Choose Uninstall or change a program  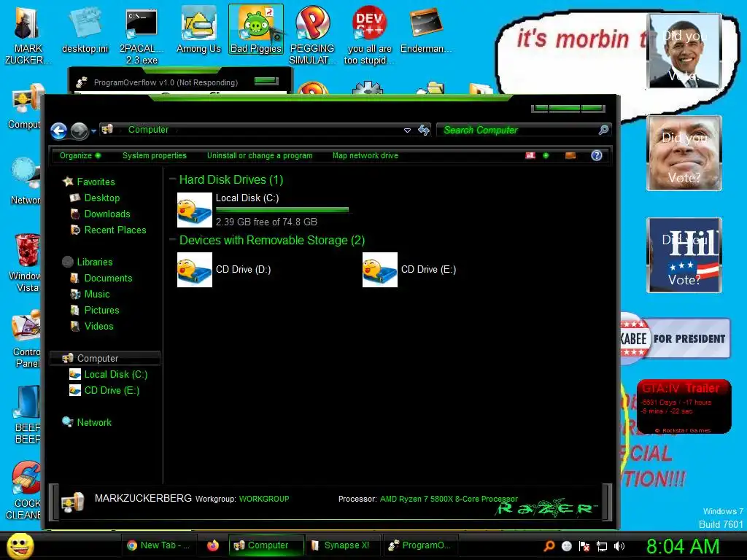point(260,156)
